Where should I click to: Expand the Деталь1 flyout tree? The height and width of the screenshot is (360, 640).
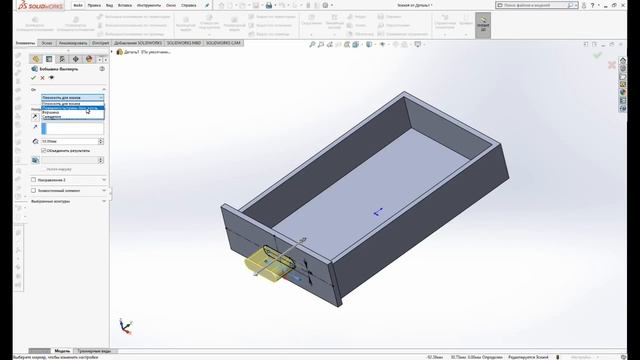(x=112, y=52)
